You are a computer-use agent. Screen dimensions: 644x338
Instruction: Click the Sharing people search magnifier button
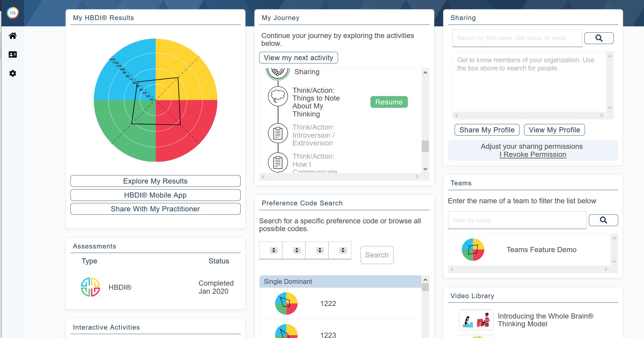pos(598,38)
